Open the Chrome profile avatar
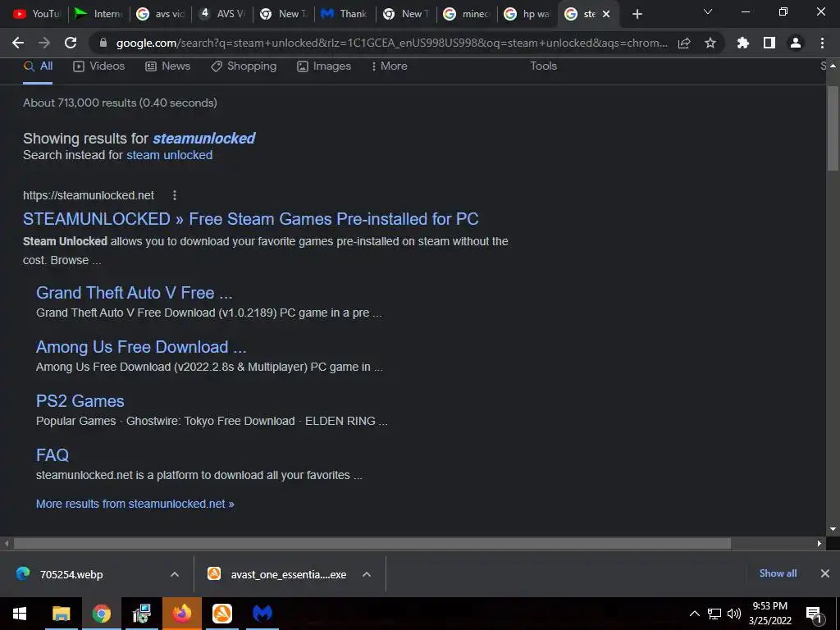The image size is (840, 630). click(796, 43)
